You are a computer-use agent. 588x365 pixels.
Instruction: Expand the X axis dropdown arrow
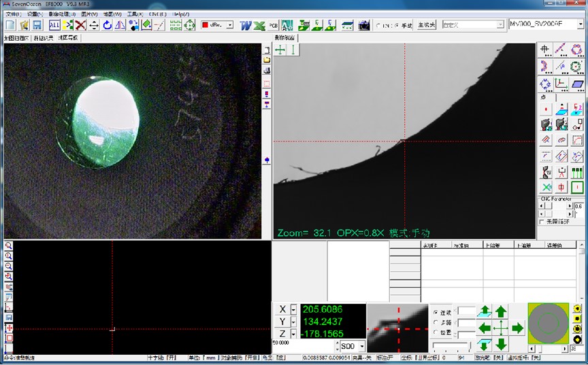[x=293, y=310]
